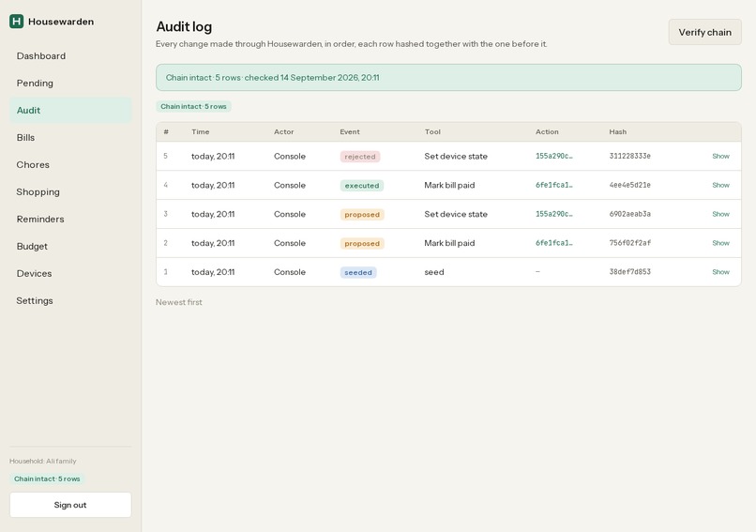Open the Bills section
Image resolution: width=756 pixels, height=532 pixels.
click(70, 138)
